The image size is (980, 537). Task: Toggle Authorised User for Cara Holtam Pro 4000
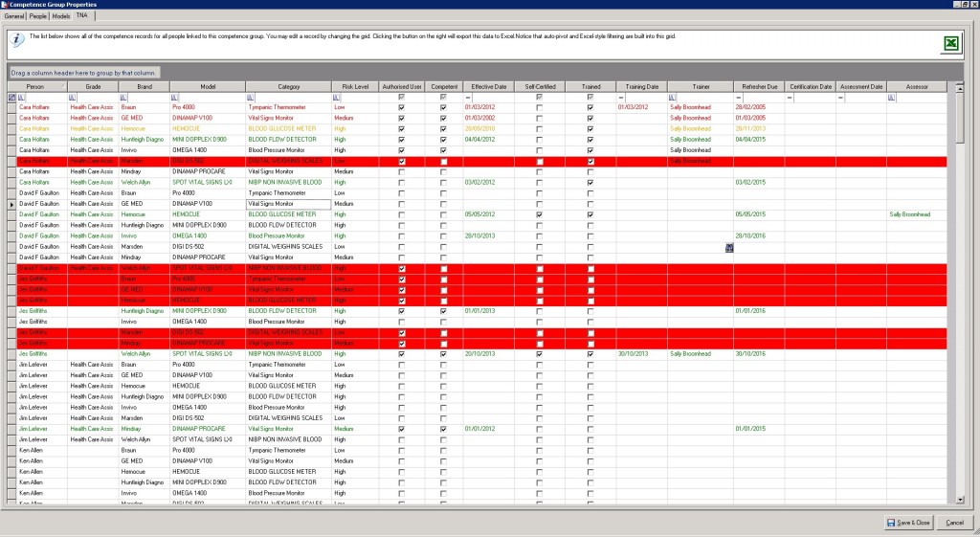pos(402,107)
